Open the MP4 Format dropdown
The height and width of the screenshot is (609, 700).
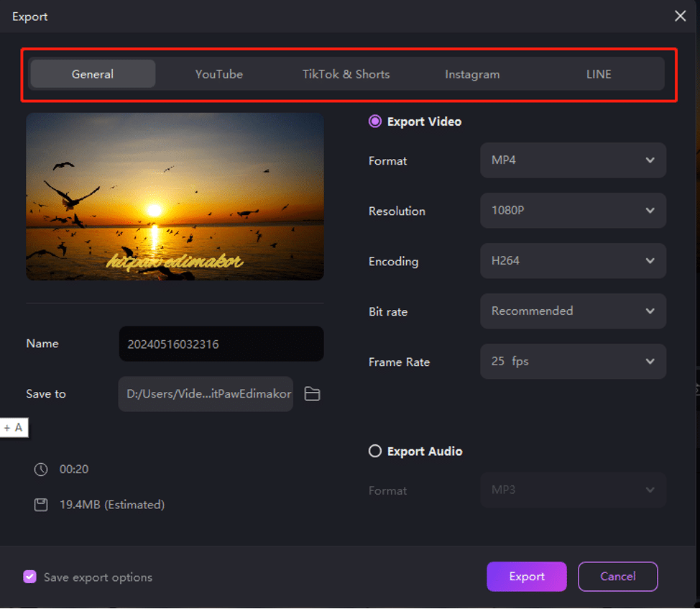[573, 160]
